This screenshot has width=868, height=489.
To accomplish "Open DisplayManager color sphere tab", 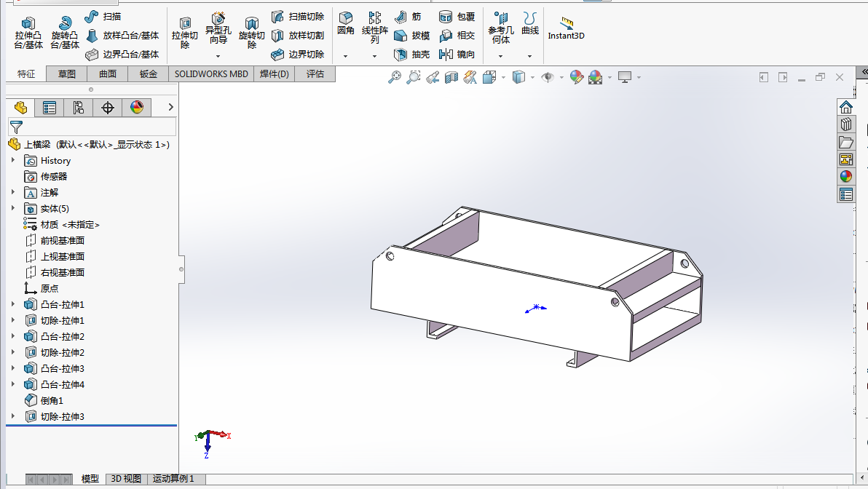I will click(137, 107).
